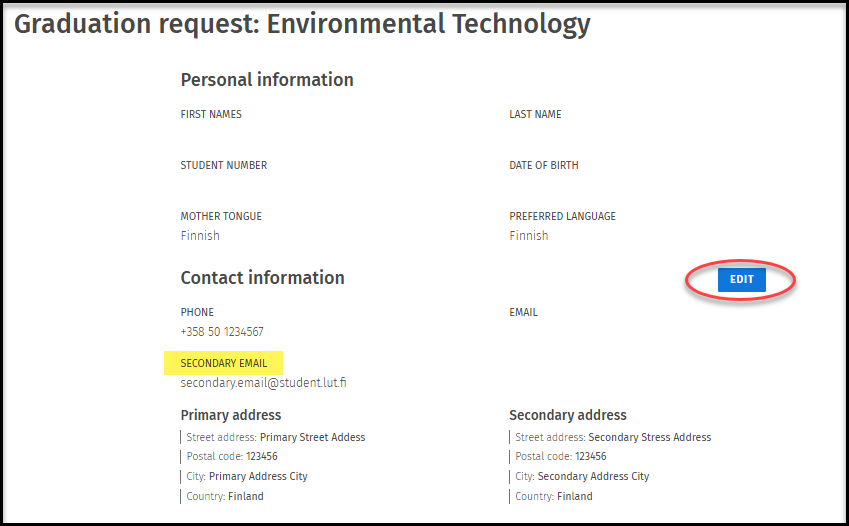Click the highlighted SECONDARY EMAIL label
Image resolution: width=849 pixels, height=526 pixels.
pyautogui.click(x=224, y=363)
